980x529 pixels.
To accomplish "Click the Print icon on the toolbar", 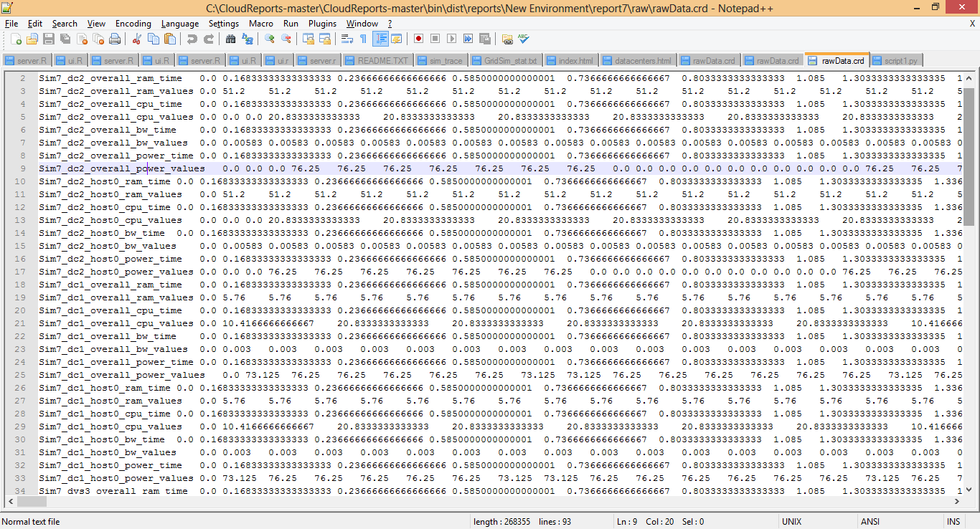I will 113,38.
